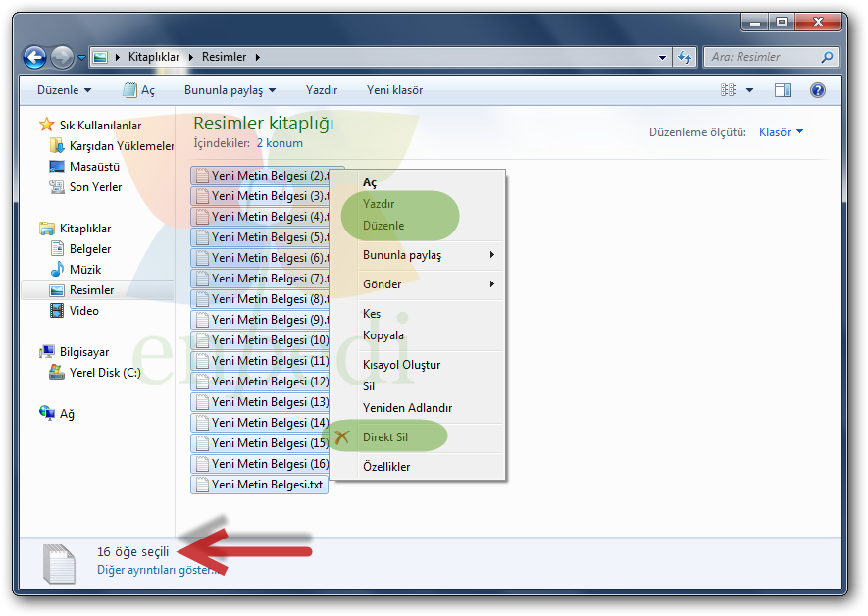Viewport: 868px width, 616px height.
Task: Open the Klasör arrangement dropdown
Action: 781,132
